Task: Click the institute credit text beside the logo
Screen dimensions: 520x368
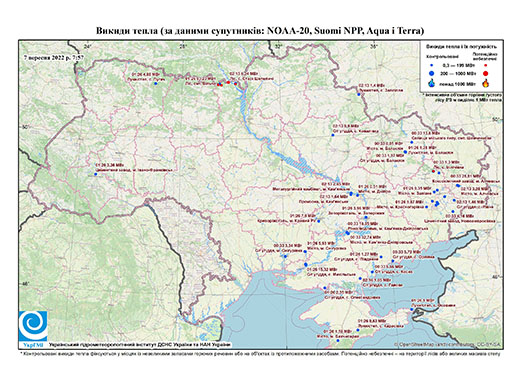Action: [x=139, y=345]
